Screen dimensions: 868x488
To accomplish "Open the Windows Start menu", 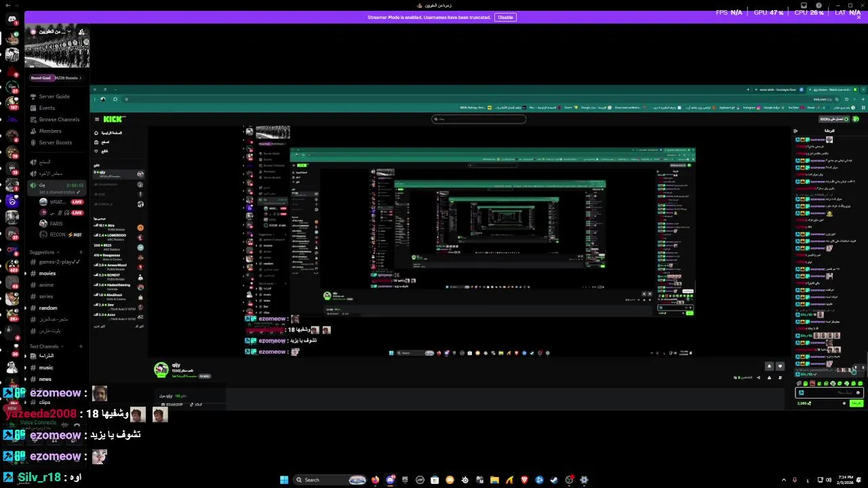I will [284, 480].
